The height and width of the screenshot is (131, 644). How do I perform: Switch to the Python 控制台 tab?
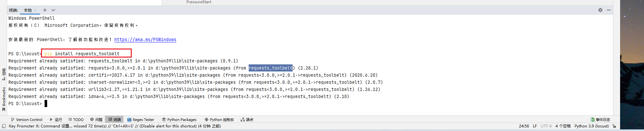tap(219, 120)
